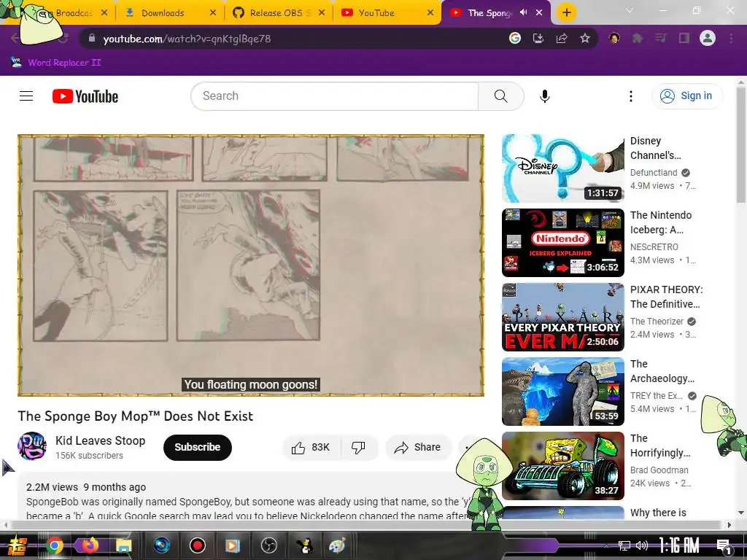Open Chrome three-dot main menu

coord(731,38)
